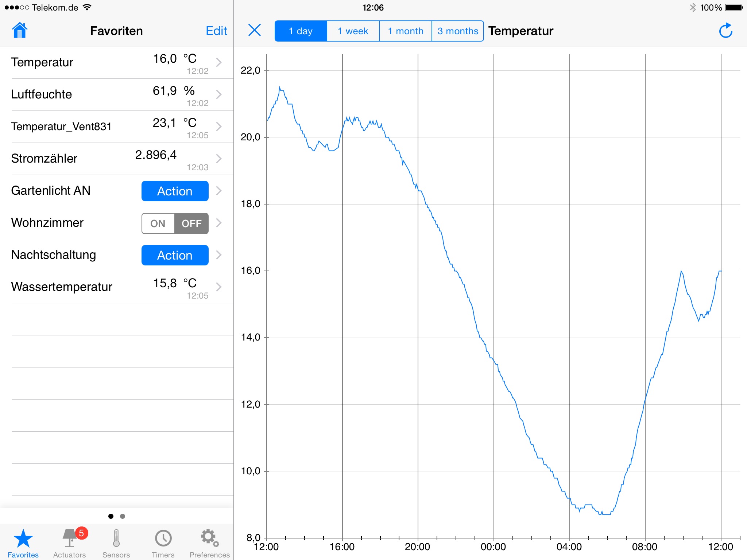Close the chart with the X icon

pos(254,30)
